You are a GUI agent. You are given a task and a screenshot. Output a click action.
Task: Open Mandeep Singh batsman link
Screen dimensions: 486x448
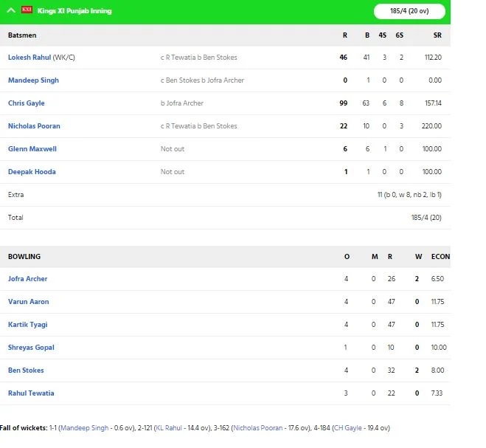coord(33,80)
